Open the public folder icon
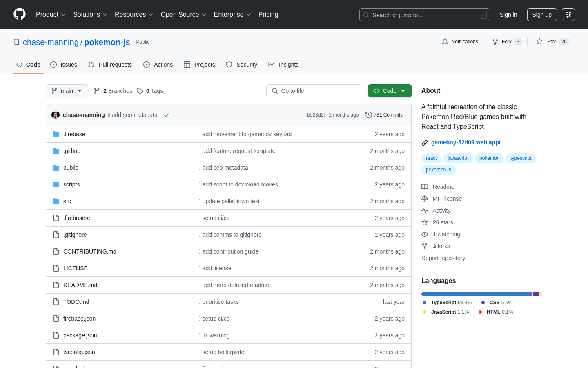The image size is (588, 368). pyautogui.click(x=56, y=168)
